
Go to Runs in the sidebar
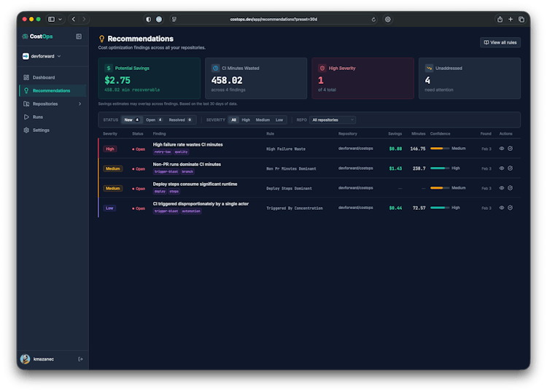click(37, 117)
